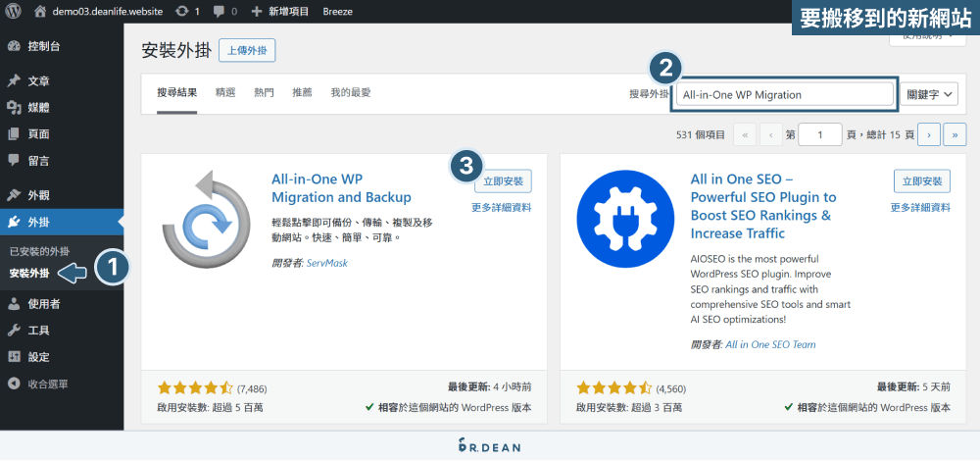Switch to the 精選 tab

(x=225, y=92)
